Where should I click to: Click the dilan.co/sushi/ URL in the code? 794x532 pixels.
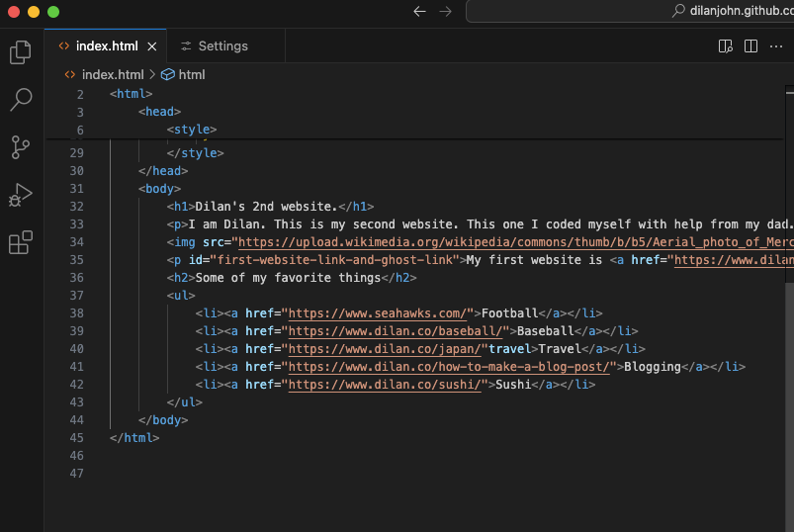click(384, 385)
